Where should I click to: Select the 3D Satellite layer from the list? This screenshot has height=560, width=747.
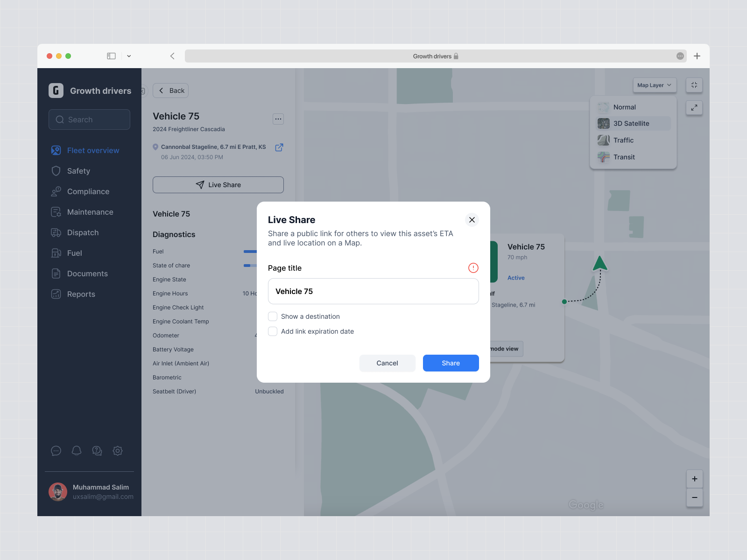631,123
